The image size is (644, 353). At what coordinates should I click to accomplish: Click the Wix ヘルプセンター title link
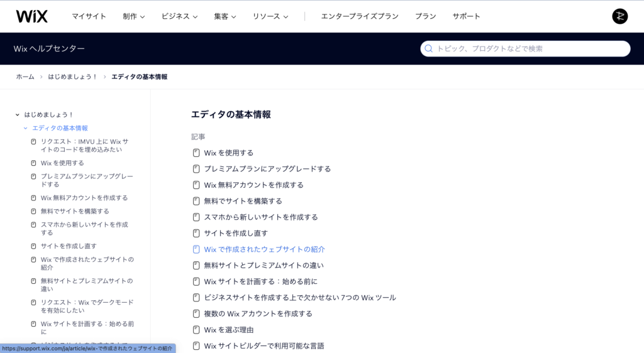pyautogui.click(x=49, y=49)
